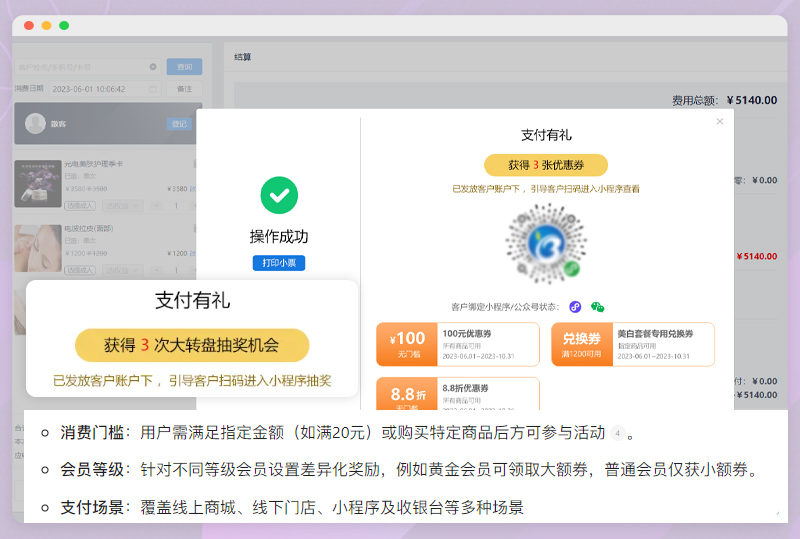The image size is (800, 539).
Task: Click the mini-program QR code image
Action: coord(546,243)
